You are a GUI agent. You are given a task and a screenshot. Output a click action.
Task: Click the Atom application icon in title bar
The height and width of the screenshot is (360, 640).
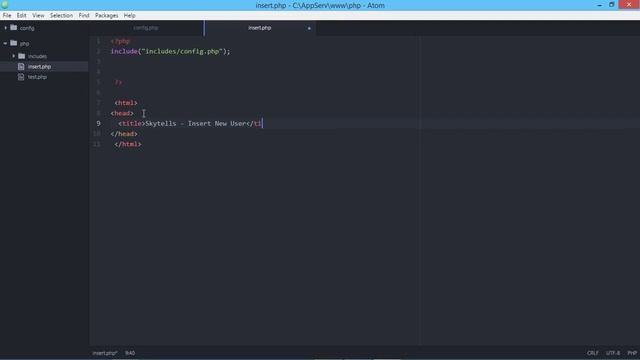click(x=5, y=5)
